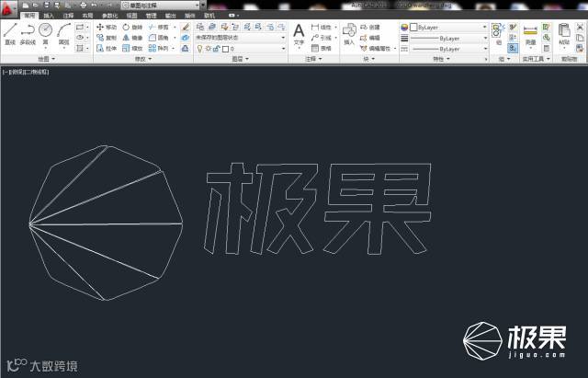
Task: Open the linetype ByLayer dropdown
Action: click(448, 49)
